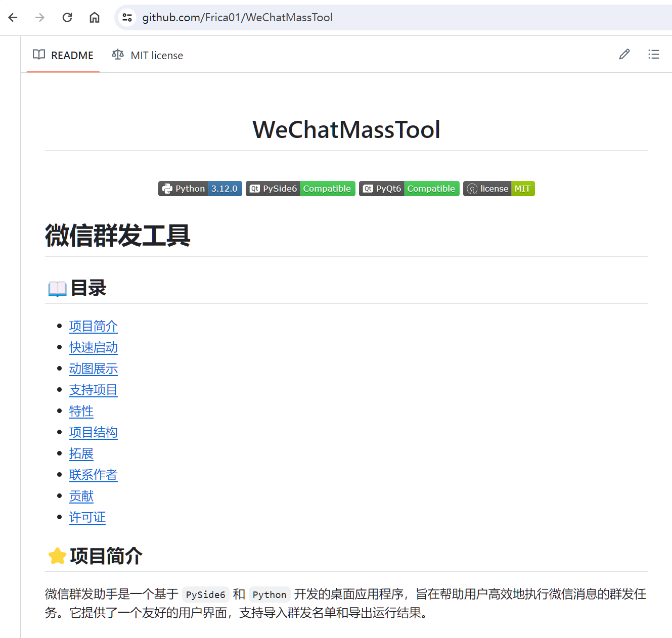
Task: Reload the GitHub page
Action: (67, 18)
